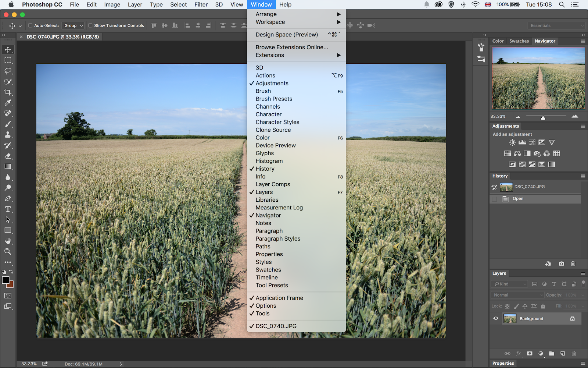Open the Layers panel options menu
588x368 pixels.
583,273
